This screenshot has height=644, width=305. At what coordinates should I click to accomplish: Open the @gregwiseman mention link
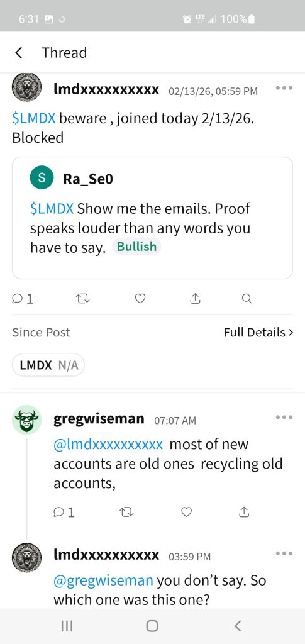[103, 580]
